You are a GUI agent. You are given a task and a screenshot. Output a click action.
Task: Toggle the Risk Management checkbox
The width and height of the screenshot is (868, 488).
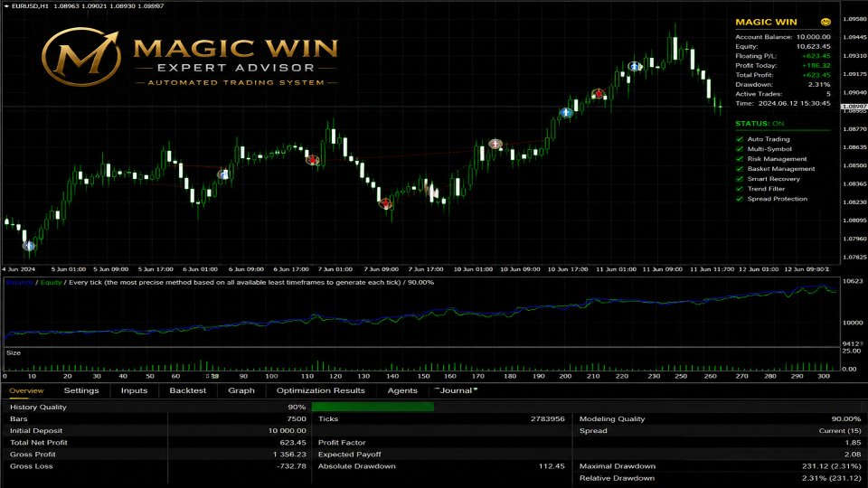click(x=740, y=159)
